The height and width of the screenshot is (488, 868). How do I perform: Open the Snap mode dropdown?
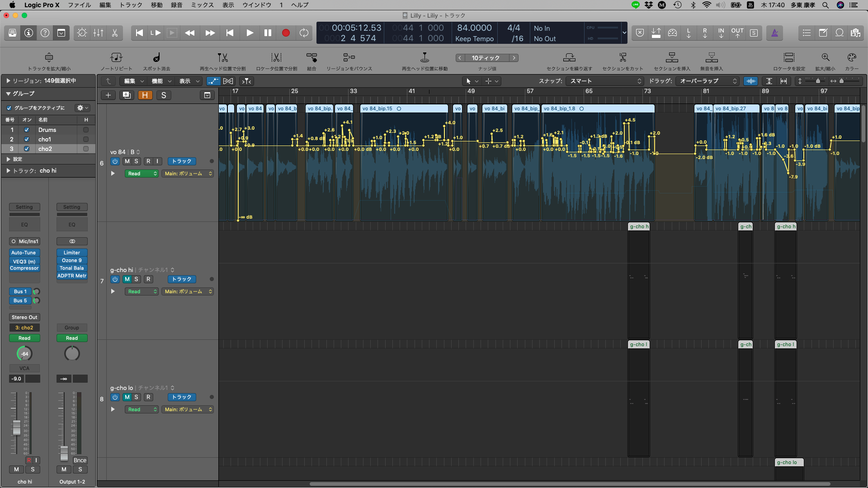point(605,81)
